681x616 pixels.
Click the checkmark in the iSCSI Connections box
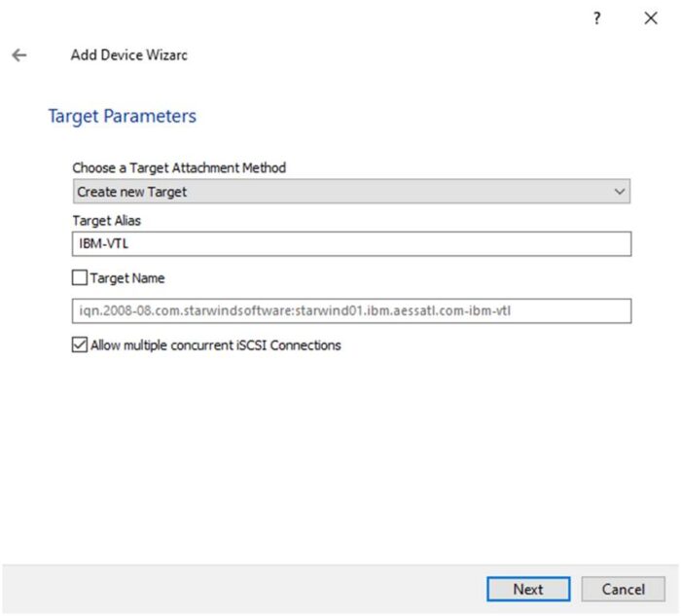point(80,344)
